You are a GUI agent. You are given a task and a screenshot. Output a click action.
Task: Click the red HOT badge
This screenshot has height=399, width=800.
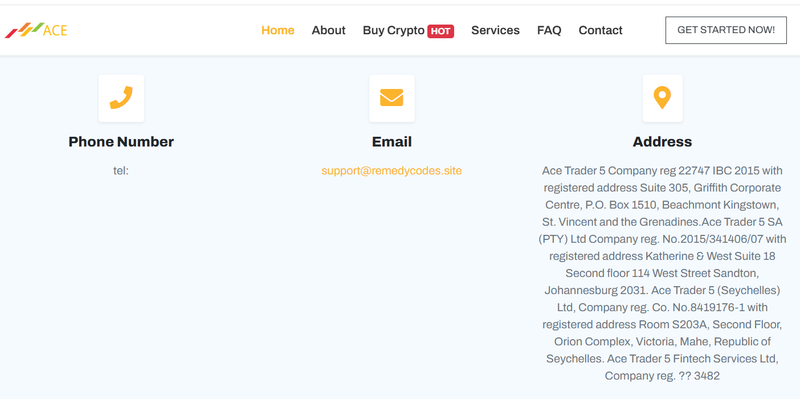[x=441, y=31]
